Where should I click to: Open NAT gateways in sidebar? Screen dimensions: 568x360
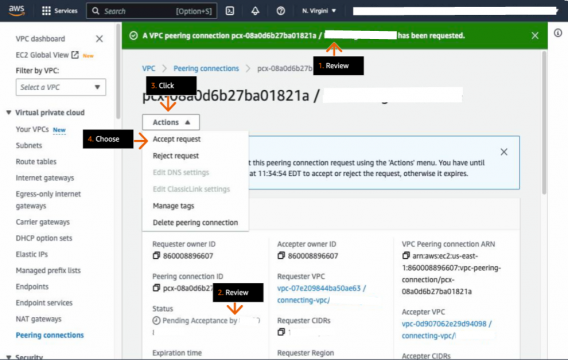pos(38,319)
